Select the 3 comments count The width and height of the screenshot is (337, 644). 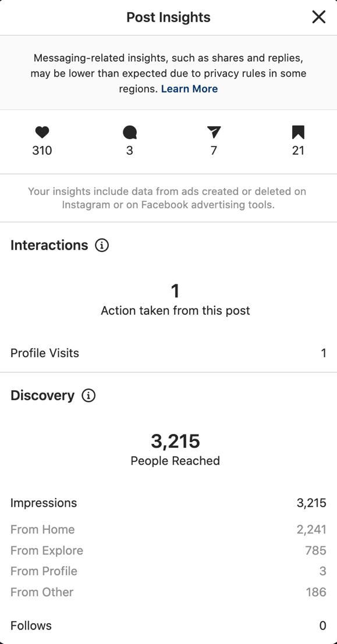pyautogui.click(x=129, y=151)
